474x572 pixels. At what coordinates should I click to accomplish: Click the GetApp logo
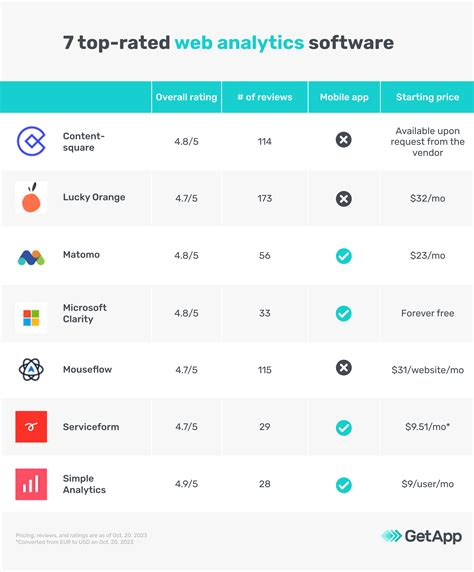click(421, 536)
